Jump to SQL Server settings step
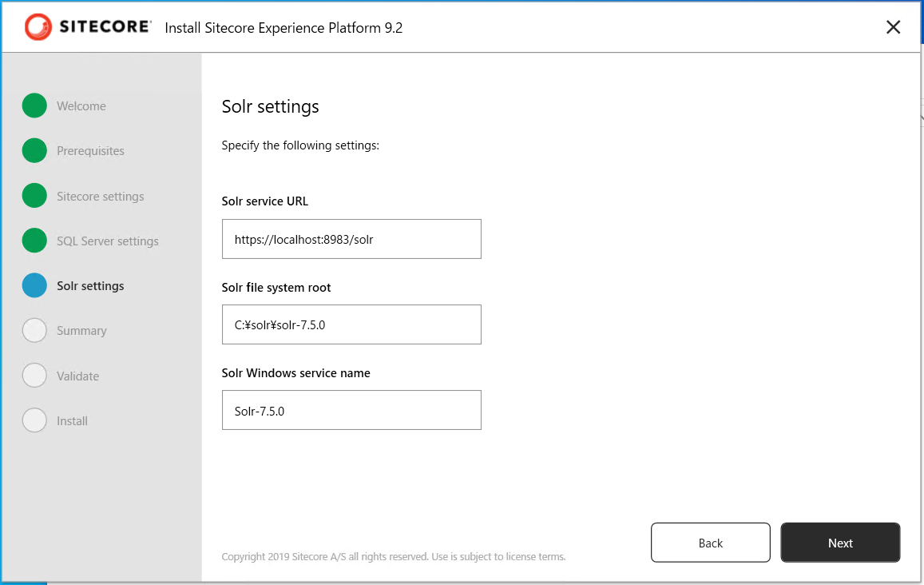Image resolution: width=924 pixels, height=585 pixels. tap(107, 241)
